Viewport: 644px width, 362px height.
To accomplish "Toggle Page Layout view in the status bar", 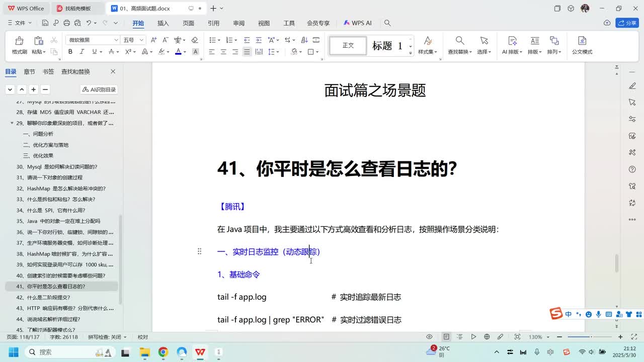I will [446, 337].
